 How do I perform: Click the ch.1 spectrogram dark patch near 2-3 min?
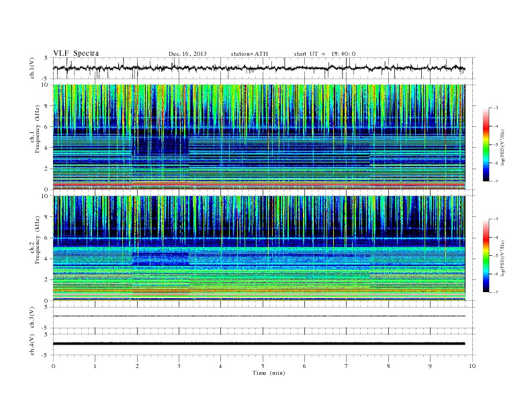click(x=160, y=145)
